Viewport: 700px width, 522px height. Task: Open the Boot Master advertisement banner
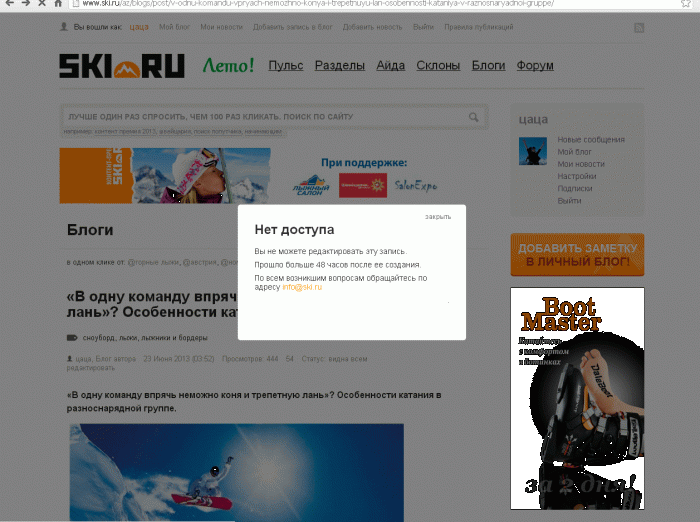[x=577, y=398]
